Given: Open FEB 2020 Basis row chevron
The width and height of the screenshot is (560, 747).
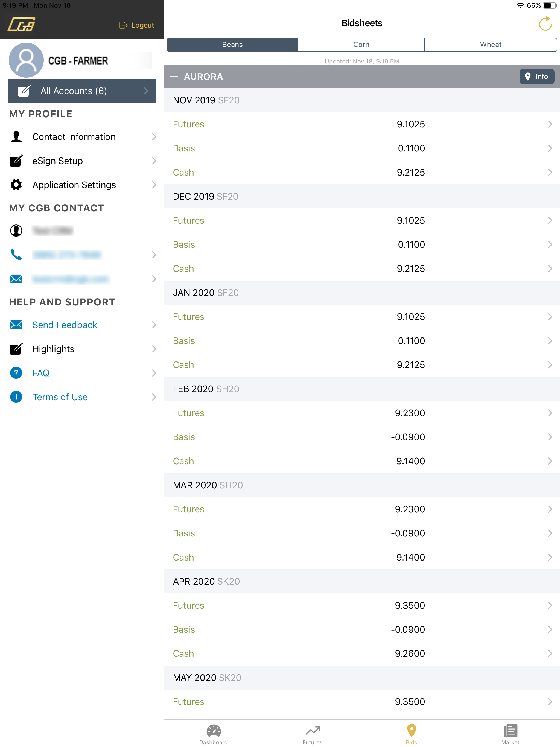Looking at the screenshot, I should 550,437.
